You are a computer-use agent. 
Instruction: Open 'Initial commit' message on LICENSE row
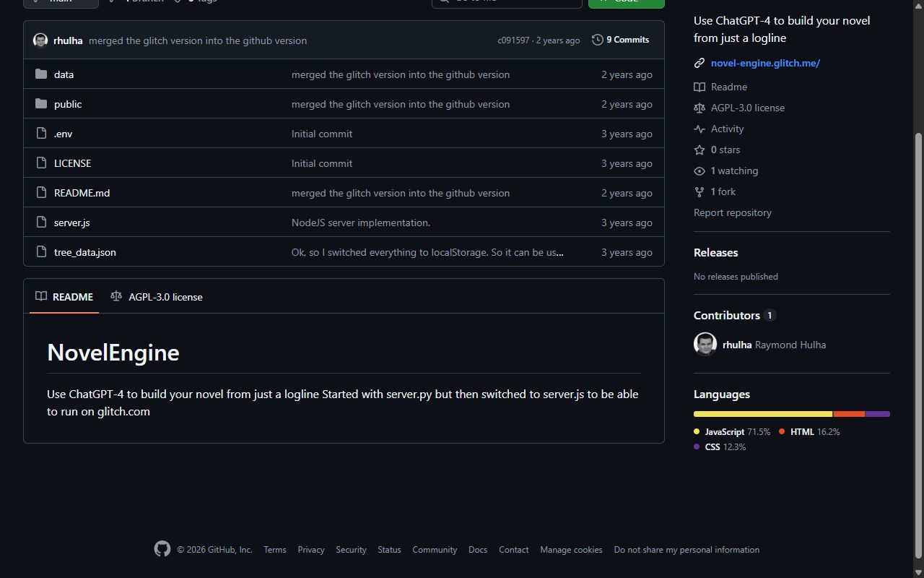tap(322, 163)
